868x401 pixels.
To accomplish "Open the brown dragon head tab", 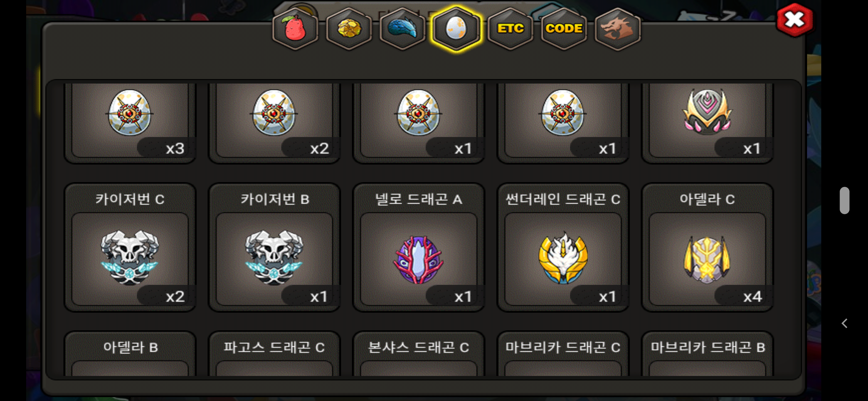I will pyautogui.click(x=617, y=29).
